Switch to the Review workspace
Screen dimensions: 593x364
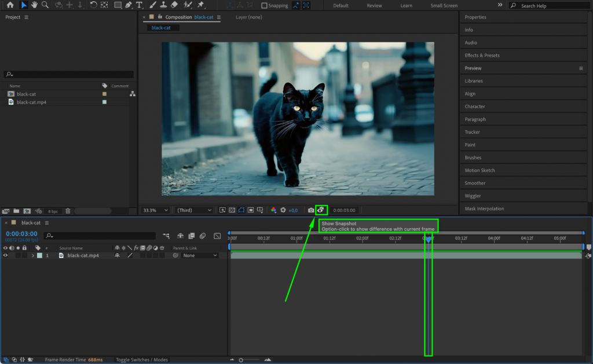(374, 5)
